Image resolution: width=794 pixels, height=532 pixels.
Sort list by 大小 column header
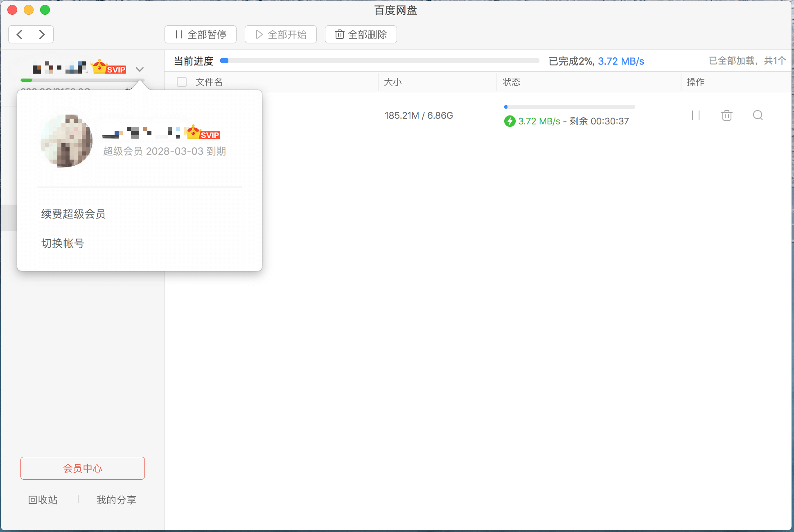[x=393, y=82]
